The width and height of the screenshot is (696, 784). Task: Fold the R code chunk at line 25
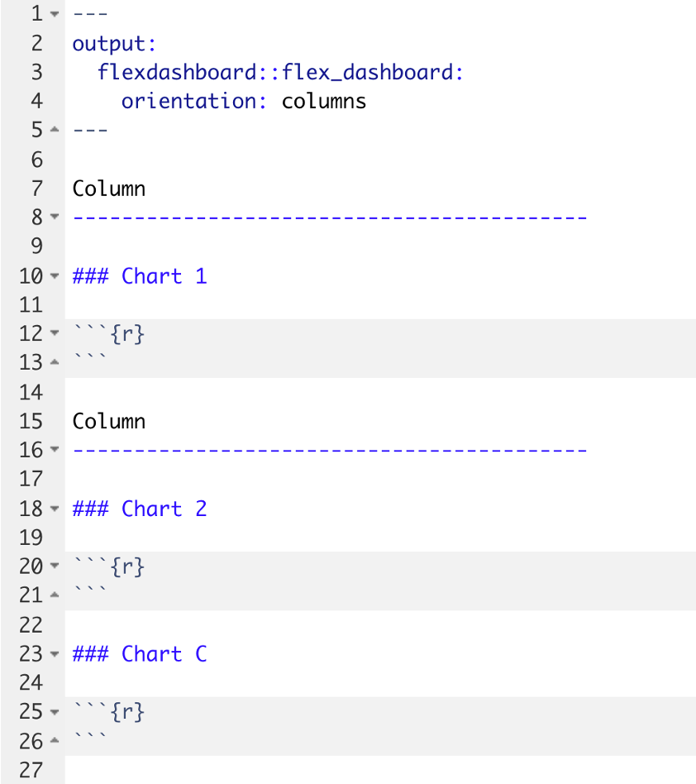[x=55, y=711]
